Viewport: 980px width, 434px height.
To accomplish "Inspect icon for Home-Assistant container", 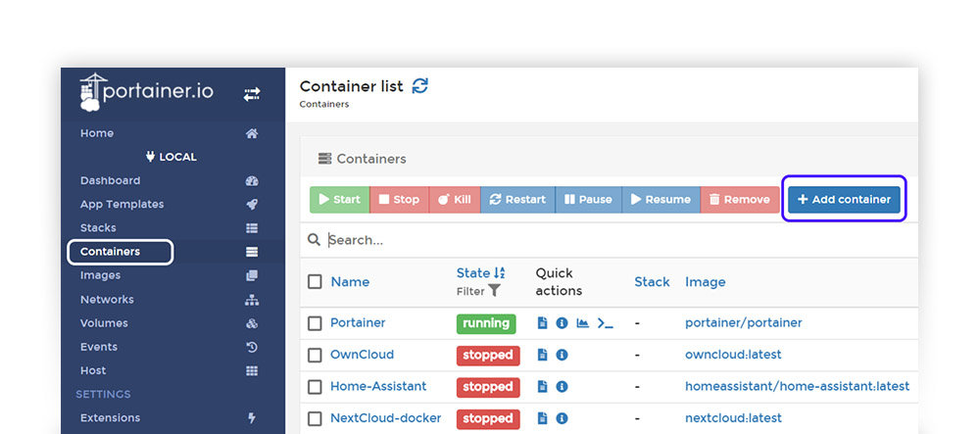I will pos(562,387).
